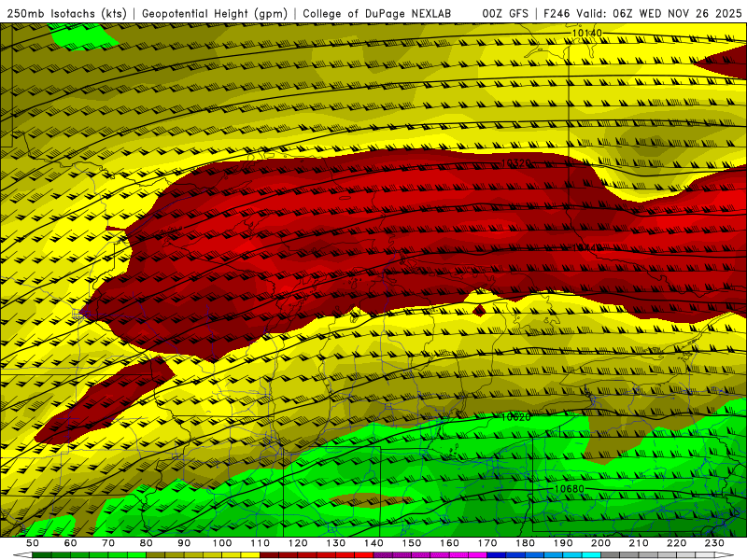Click the dark blue swatch starting at 170 knots
This screenshot has width=747, height=560.
(x=497, y=555)
